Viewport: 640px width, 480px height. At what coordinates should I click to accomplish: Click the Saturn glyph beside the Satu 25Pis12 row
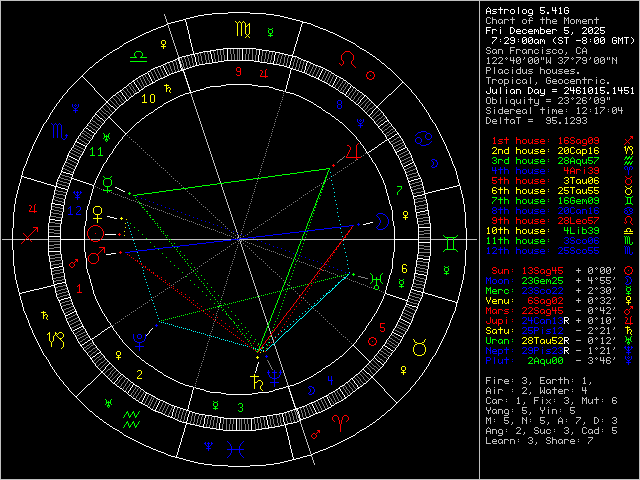(x=629, y=331)
